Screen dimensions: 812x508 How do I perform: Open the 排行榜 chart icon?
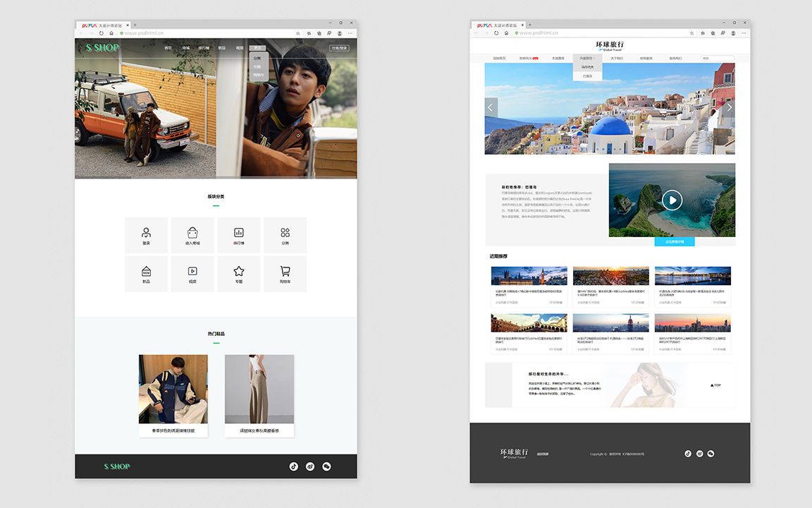(x=239, y=234)
